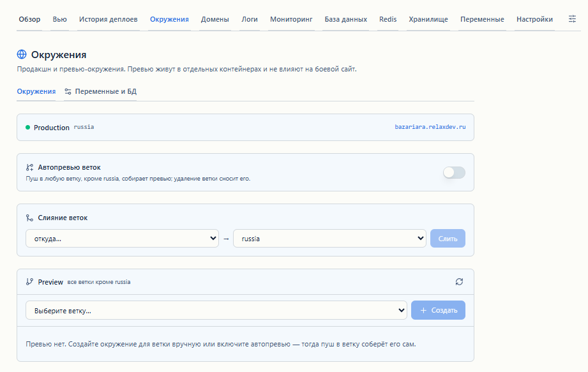The width and height of the screenshot is (588, 372).
Task: Open the Вью tab
Action: [59, 19]
